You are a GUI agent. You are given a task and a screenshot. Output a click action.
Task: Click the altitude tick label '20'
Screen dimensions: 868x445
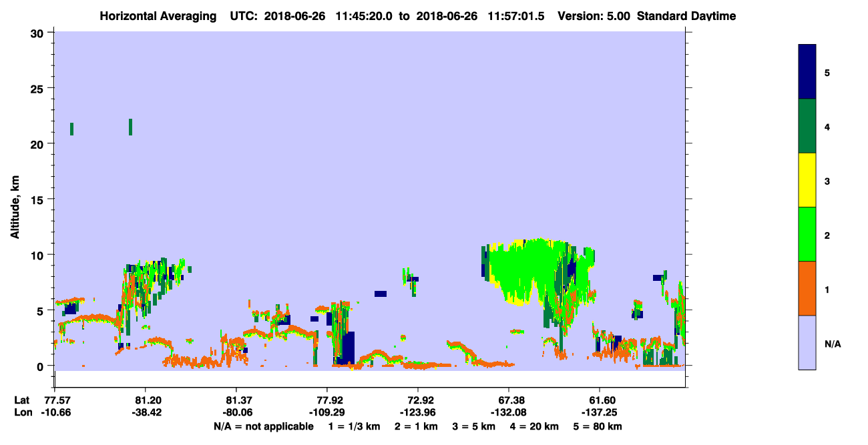[x=39, y=144]
